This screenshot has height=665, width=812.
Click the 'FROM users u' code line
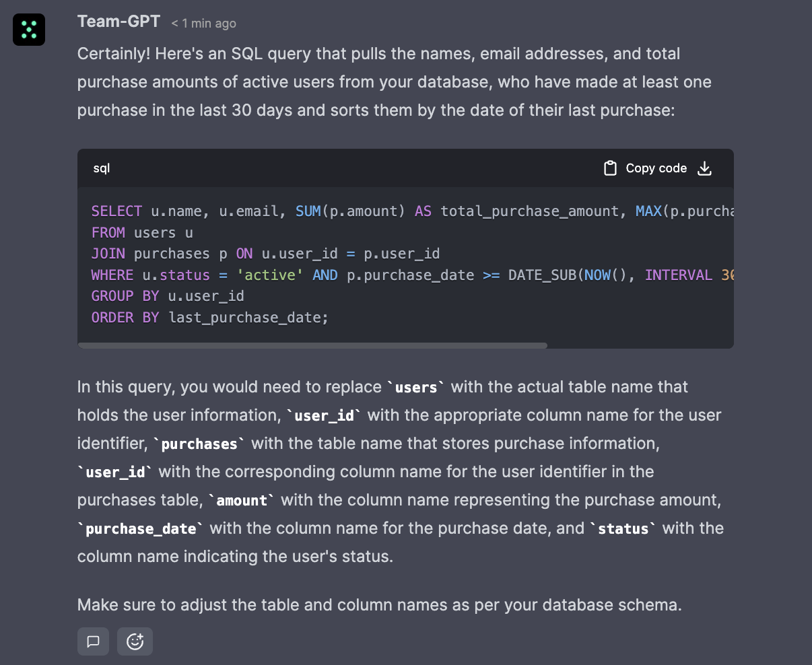142,233
